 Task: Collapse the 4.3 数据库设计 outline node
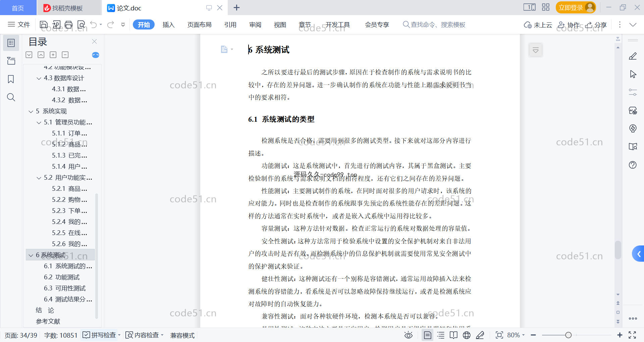click(39, 78)
